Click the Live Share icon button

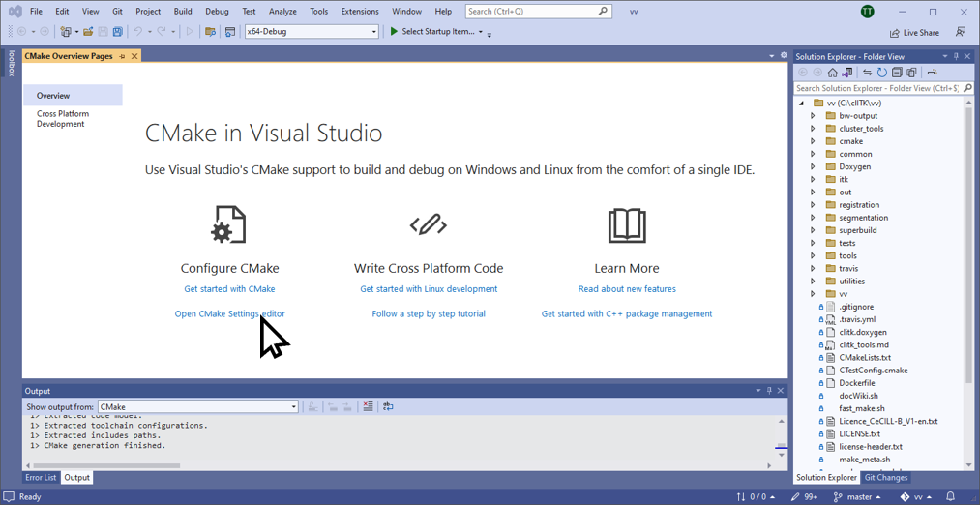914,33
